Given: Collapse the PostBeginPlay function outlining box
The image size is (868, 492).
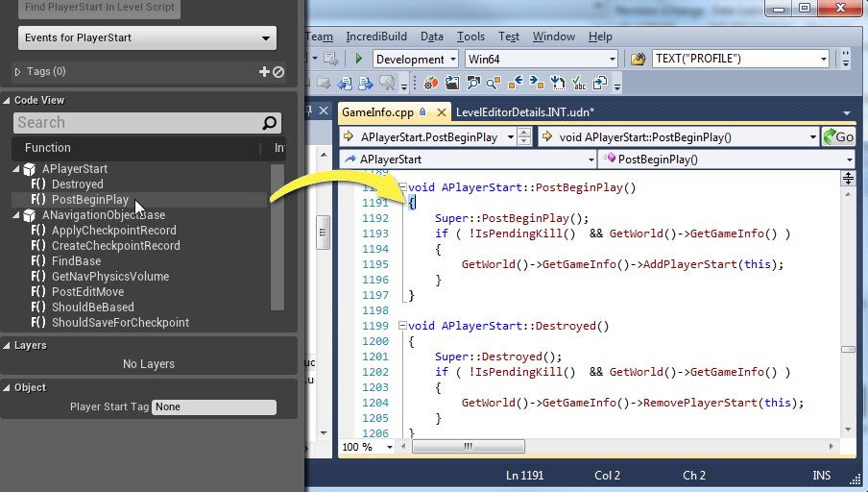Looking at the screenshot, I should [x=402, y=187].
